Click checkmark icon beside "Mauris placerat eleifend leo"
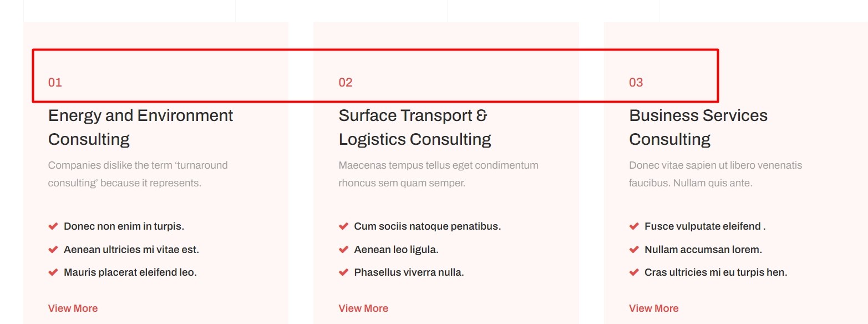Viewport: 868px width, 324px height. click(53, 272)
